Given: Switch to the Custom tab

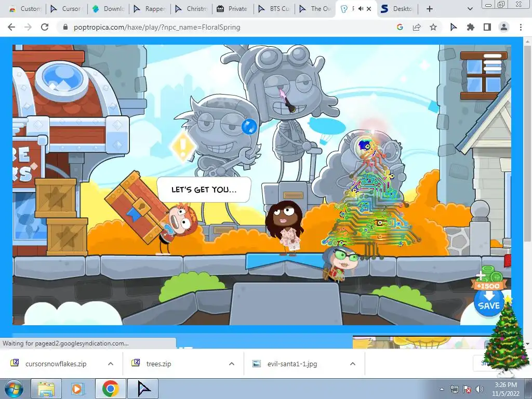Looking at the screenshot, I should coord(24,9).
